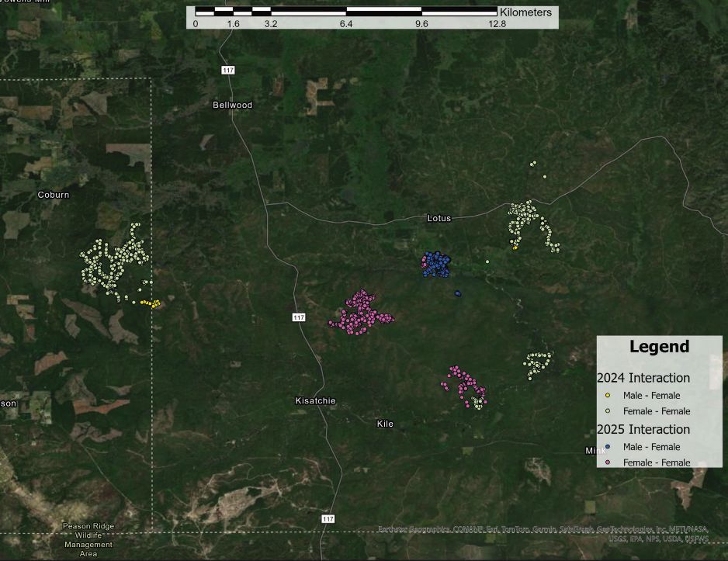Select the blue point cluster south of Lotus
The image size is (728, 561).
435,264
